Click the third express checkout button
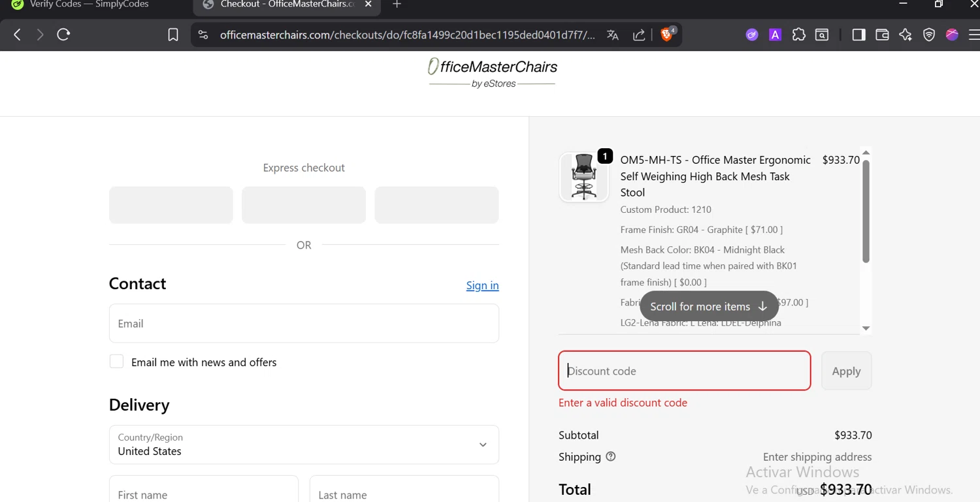 click(x=436, y=205)
